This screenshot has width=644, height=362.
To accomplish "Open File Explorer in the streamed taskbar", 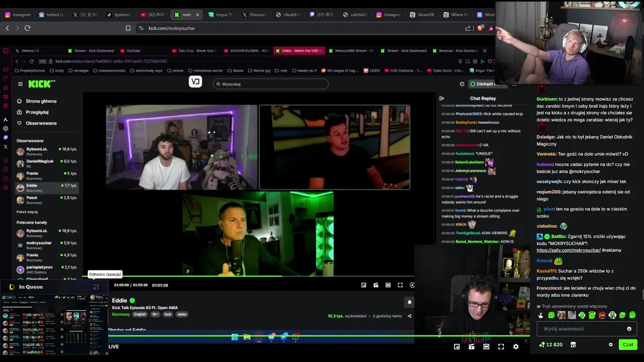I will [247, 337].
